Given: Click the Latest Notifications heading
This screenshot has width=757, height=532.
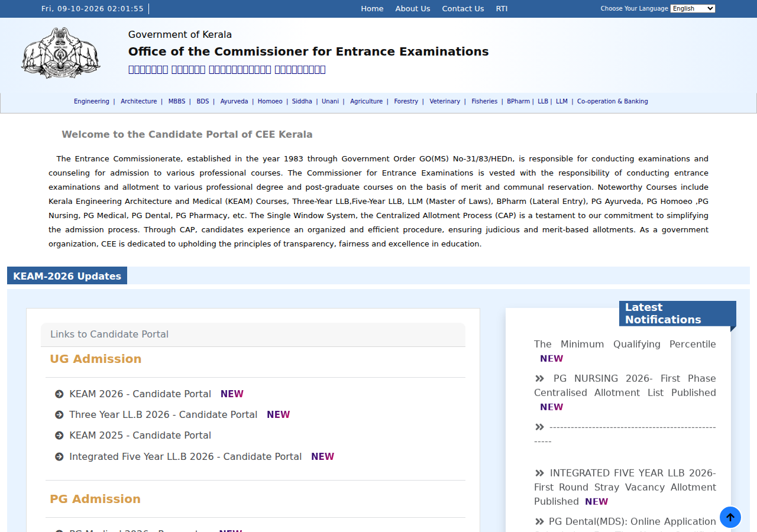Looking at the screenshot, I should coord(678,313).
